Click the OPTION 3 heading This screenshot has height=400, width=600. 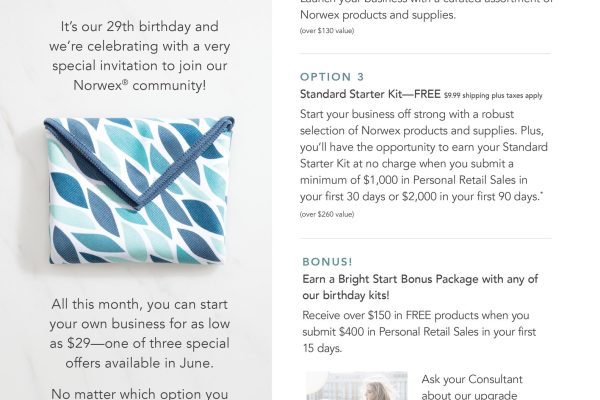point(332,77)
